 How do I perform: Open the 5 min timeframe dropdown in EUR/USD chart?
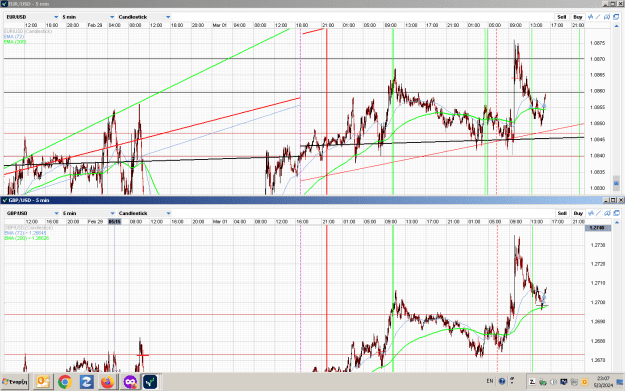88,17
